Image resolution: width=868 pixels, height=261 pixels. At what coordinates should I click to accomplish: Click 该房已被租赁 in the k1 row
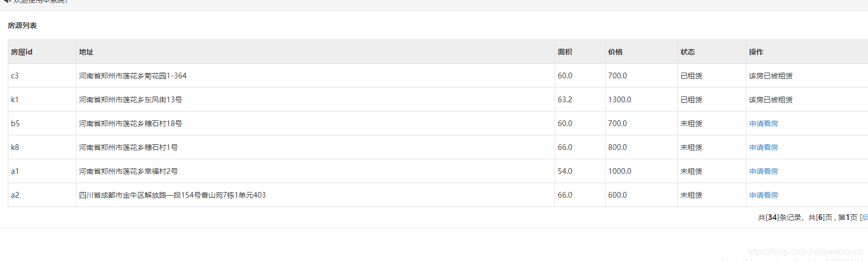770,100
